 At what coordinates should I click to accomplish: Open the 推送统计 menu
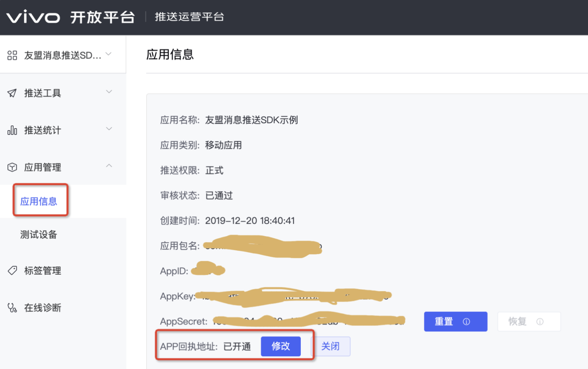63,130
